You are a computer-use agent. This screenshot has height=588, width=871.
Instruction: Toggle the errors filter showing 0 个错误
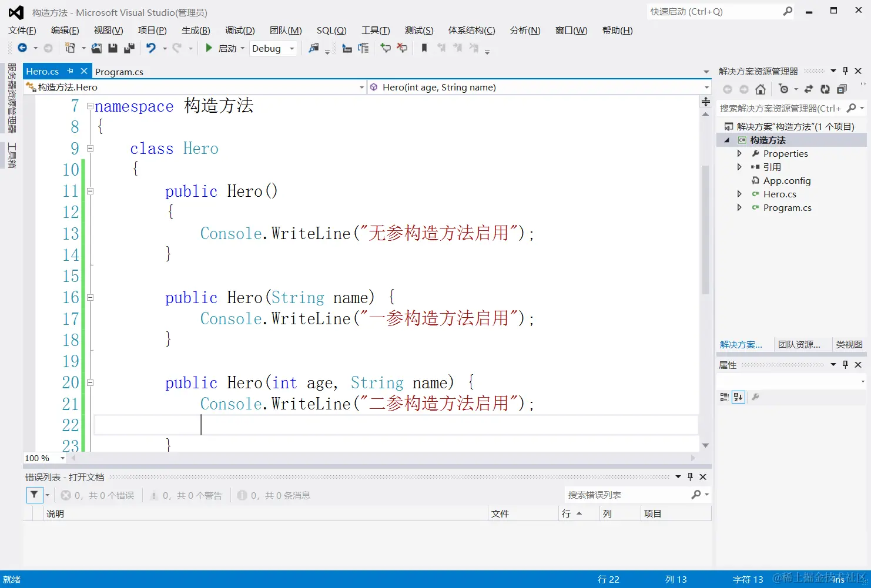click(x=98, y=495)
